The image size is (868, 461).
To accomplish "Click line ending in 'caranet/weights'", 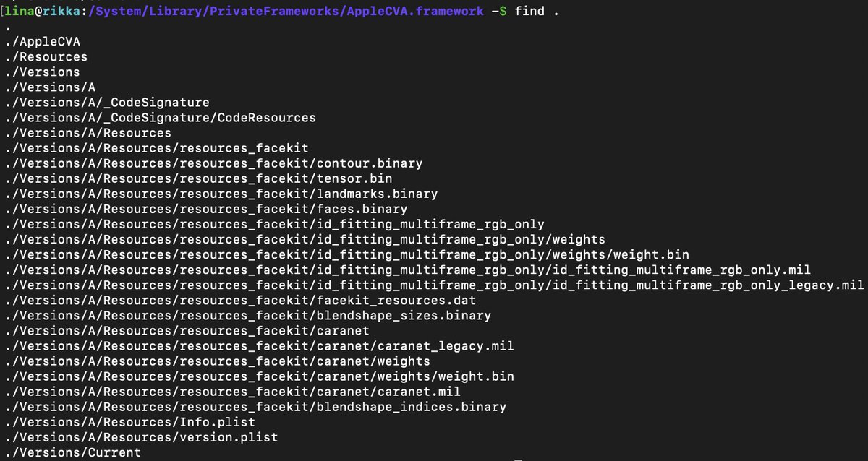I will click(x=217, y=361).
